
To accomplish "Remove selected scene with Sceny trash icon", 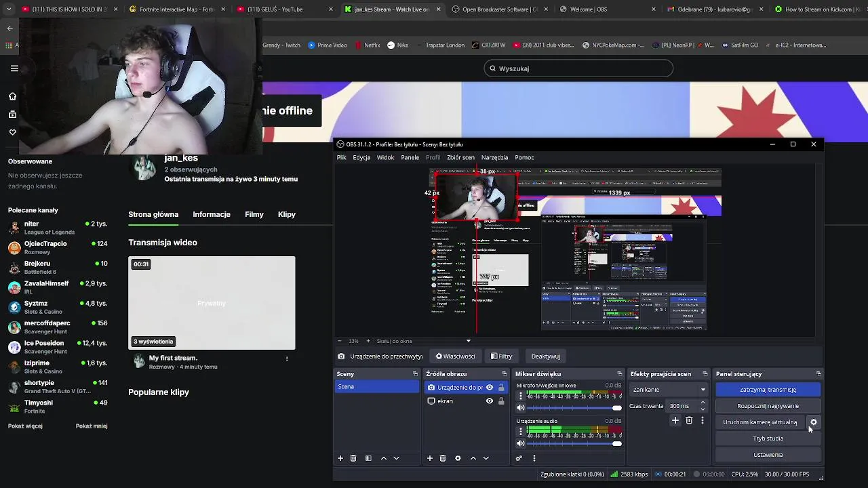I will (x=353, y=458).
